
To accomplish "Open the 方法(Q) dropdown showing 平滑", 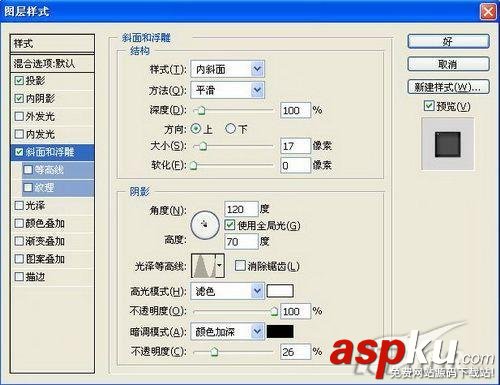I will (x=227, y=90).
